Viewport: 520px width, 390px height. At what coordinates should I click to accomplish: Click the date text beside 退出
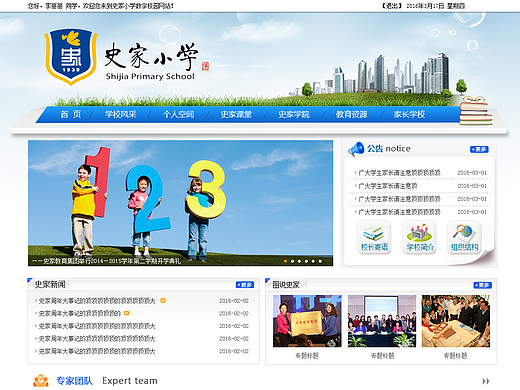(x=435, y=6)
